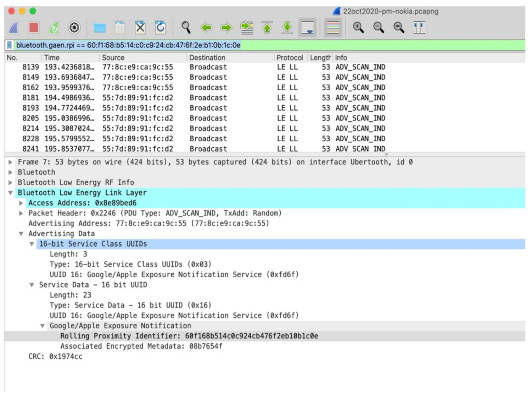Toggle packet list colorization

[333, 27]
